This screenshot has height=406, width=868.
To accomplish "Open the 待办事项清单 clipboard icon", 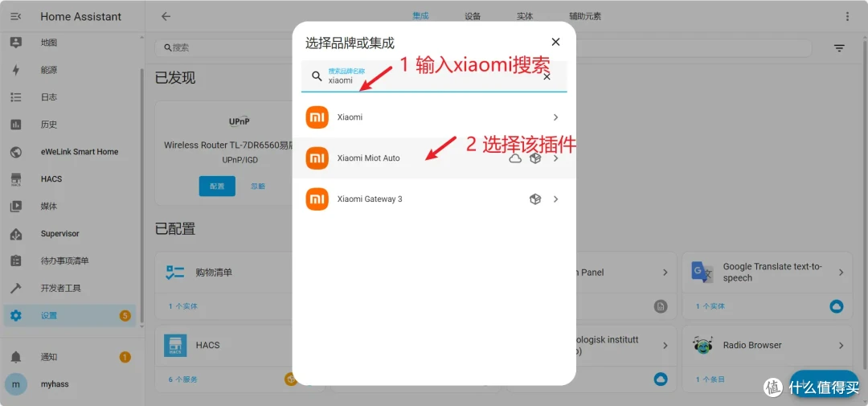I will (x=16, y=260).
